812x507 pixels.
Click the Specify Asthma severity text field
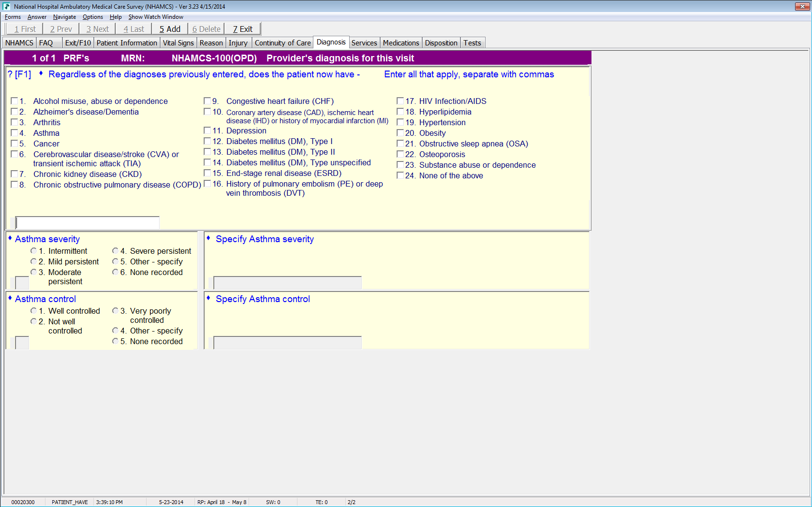(x=287, y=283)
